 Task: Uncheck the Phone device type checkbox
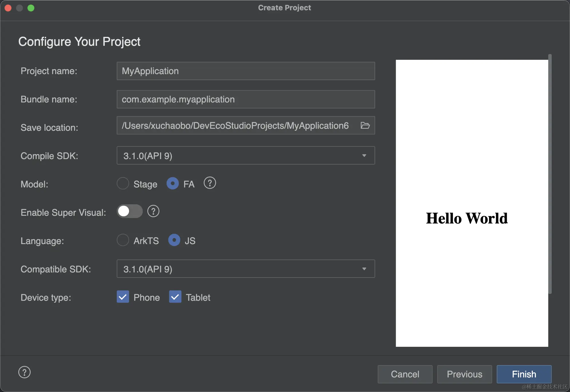tap(123, 297)
